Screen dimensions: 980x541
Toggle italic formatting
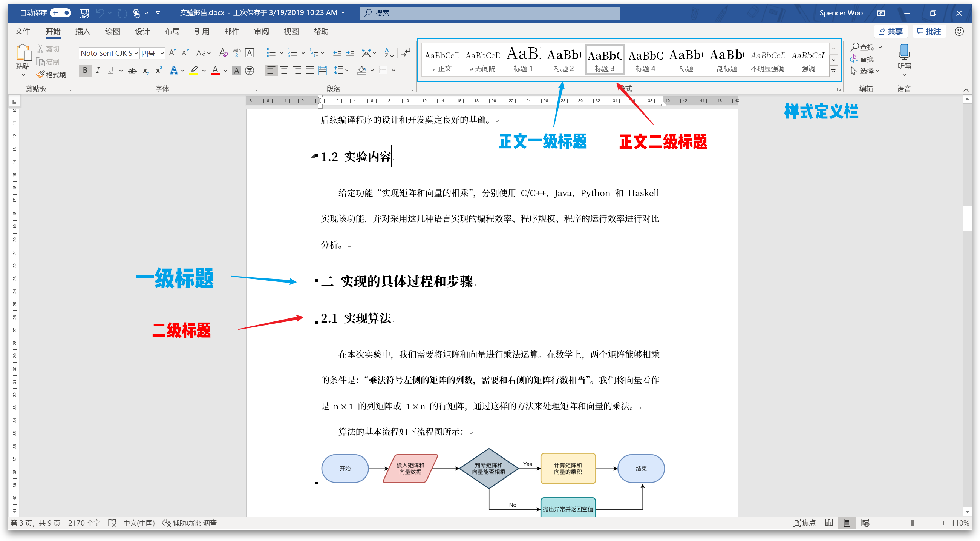pos(98,71)
